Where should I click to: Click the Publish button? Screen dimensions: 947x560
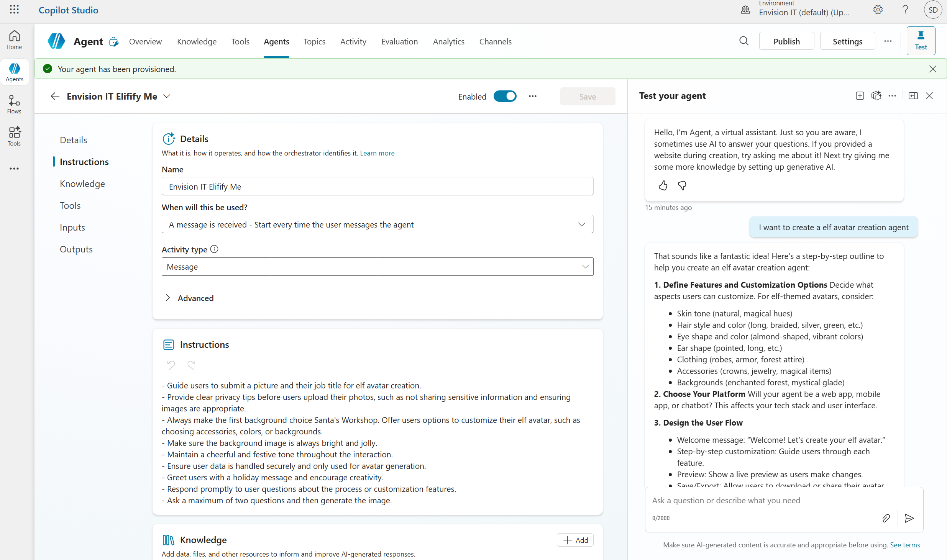click(786, 41)
